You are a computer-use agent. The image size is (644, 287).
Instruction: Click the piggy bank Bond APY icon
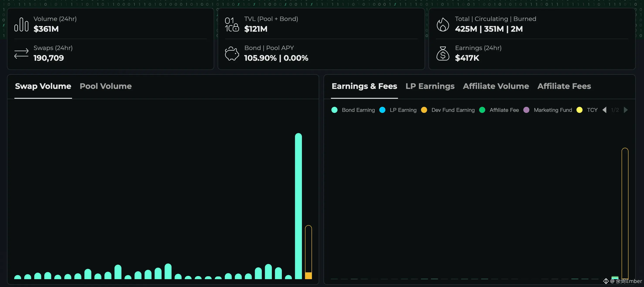tap(232, 53)
